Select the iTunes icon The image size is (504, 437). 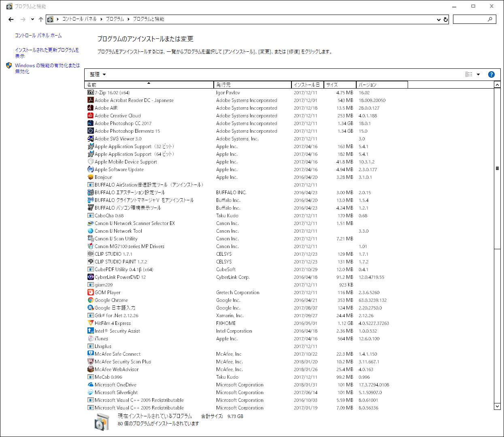click(91, 339)
